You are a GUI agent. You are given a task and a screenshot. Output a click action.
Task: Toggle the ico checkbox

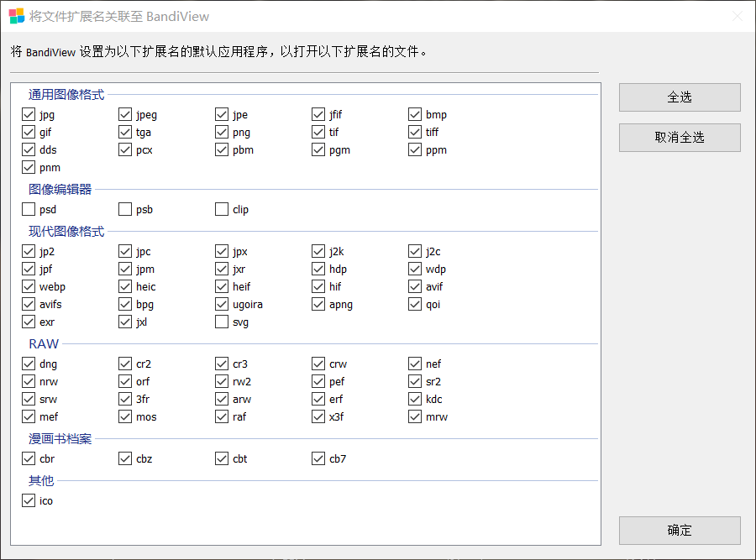[29, 500]
